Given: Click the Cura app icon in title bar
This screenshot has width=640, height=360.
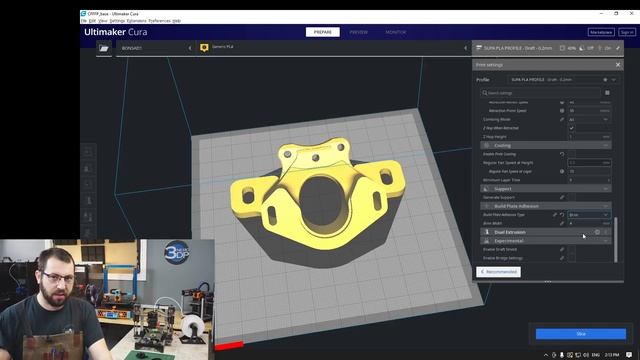Looking at the screenshot, I should [x=83, y=13].
